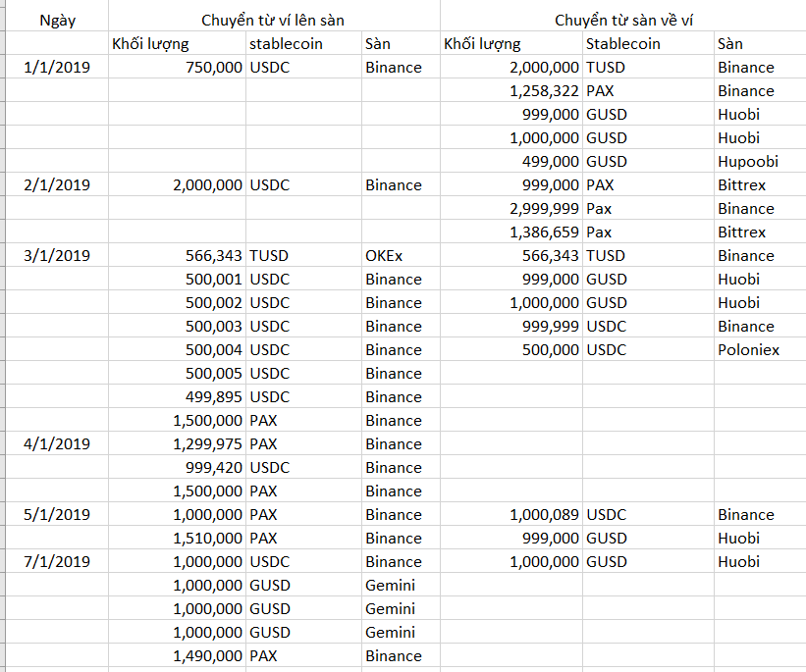Select the misspelled 'Hupoobi' exchange cell
The width and height of the screenshot is (806, 672).
click(747, 162)
